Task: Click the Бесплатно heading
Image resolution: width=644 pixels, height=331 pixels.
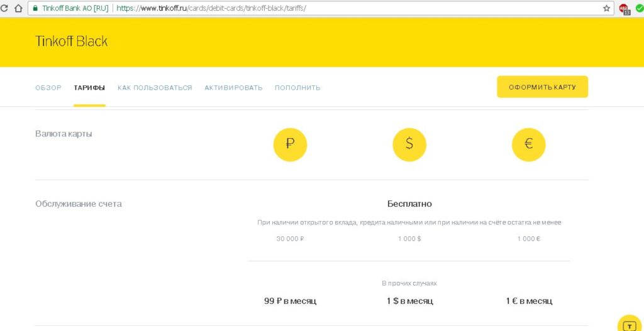Action: tap(409, 204)
